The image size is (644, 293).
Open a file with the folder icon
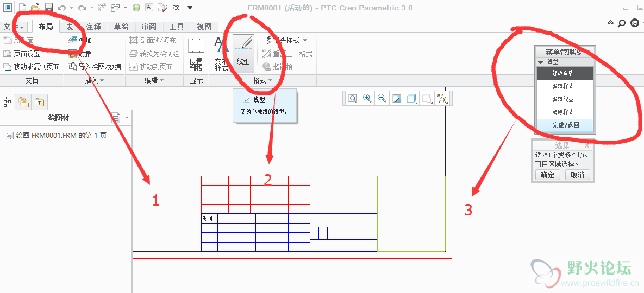(x=35, y=8)
